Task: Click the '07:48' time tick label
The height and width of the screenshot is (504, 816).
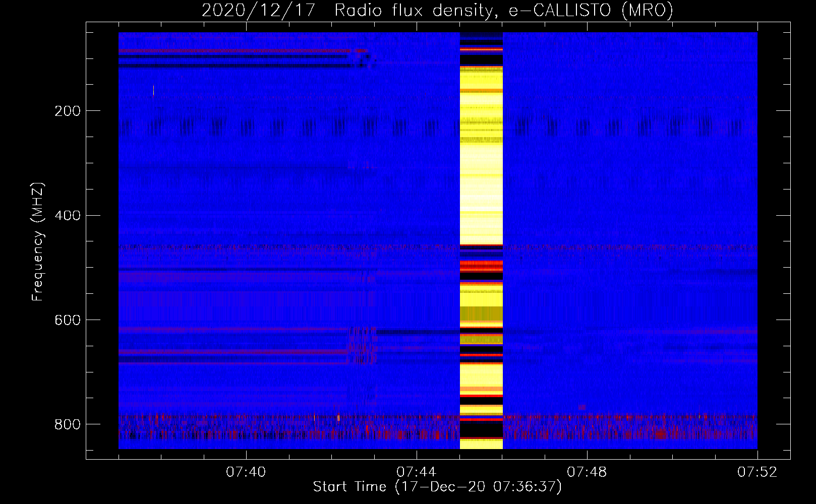Action: (x=587, y=472)
